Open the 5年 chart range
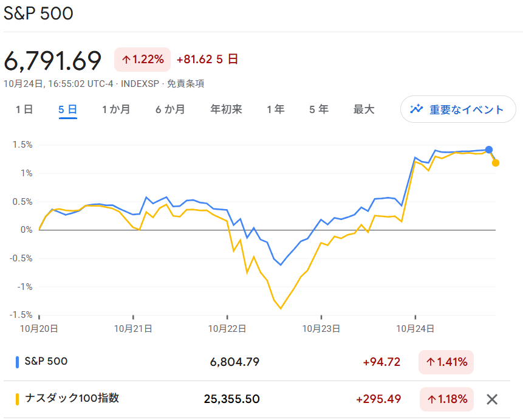The width and height of the screenshot is (523, 420). click(x=319, y=109)
